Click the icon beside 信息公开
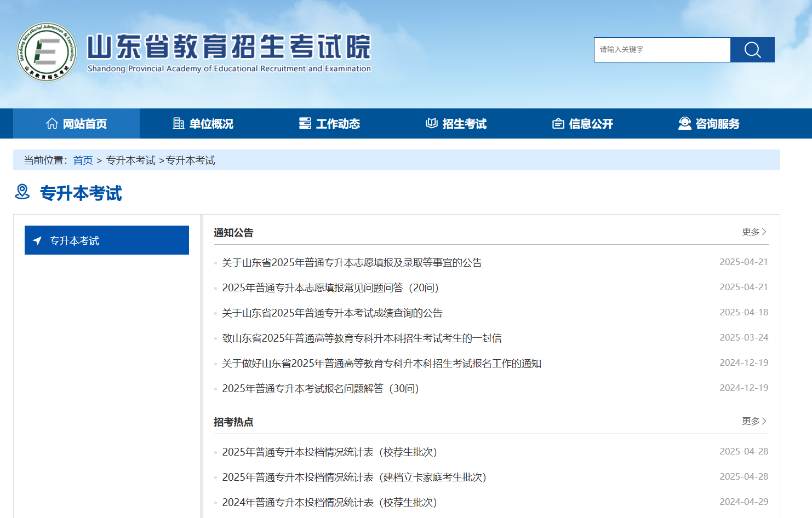The image size is (812, 518). pos(558,124)
